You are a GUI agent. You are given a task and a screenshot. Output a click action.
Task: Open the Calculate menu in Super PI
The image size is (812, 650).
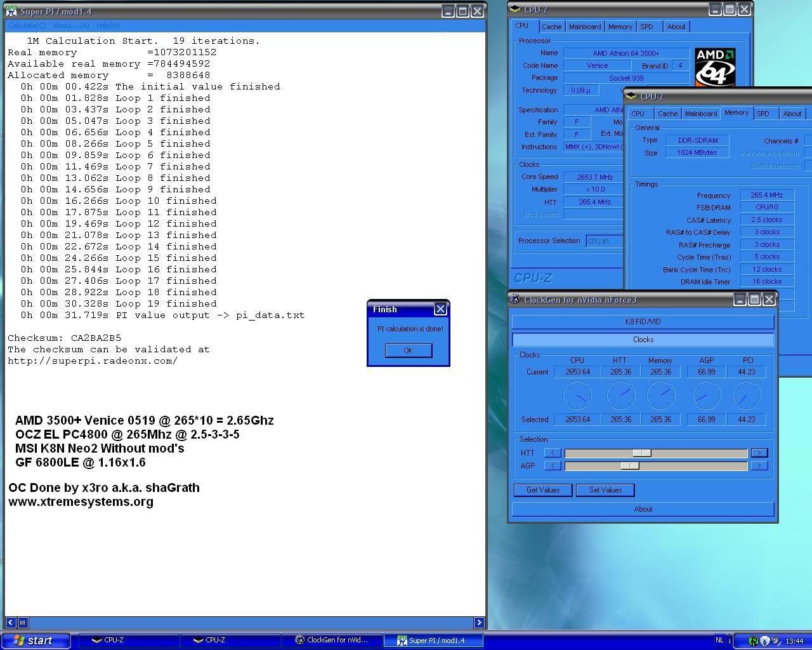tap(27, 25)
